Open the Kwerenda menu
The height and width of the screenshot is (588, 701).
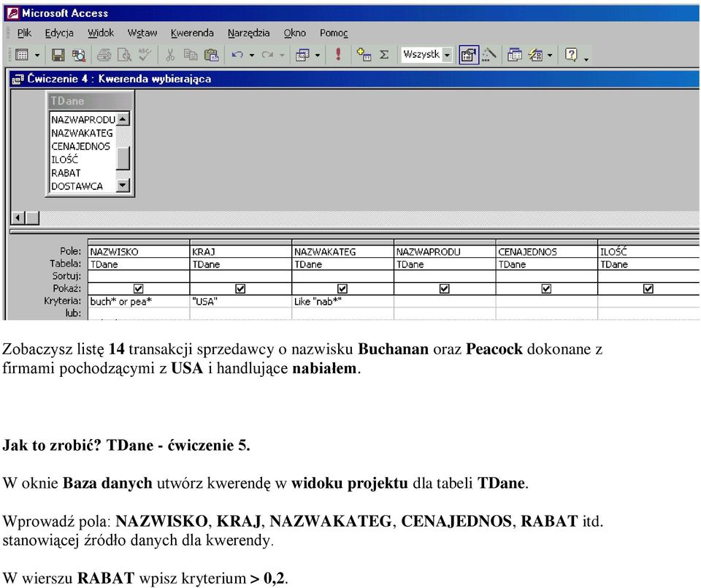tap(192, 33)
